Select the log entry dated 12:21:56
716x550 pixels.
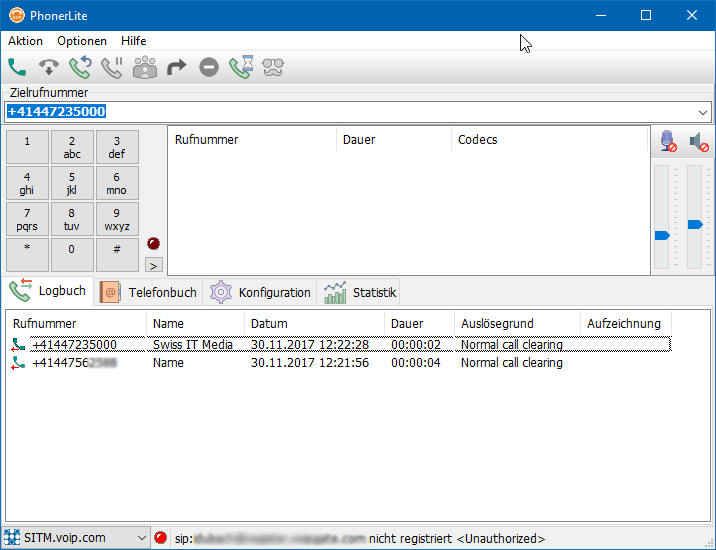tap(340, 363)
